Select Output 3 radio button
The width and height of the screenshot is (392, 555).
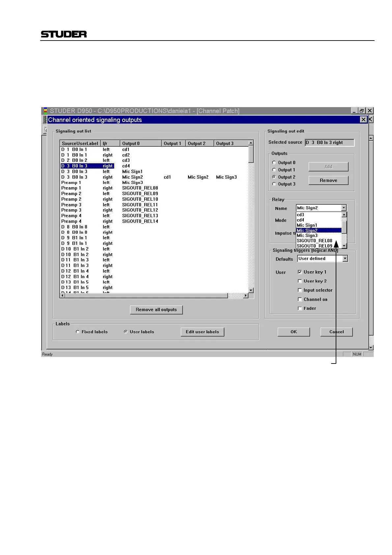point(274,184)
